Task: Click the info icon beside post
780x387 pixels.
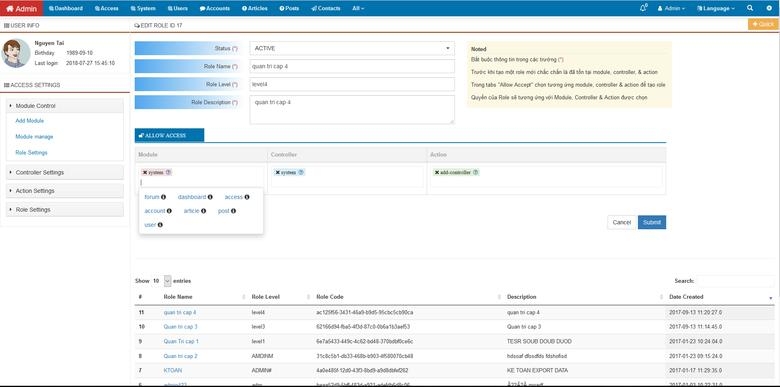Action: point(233,211)
